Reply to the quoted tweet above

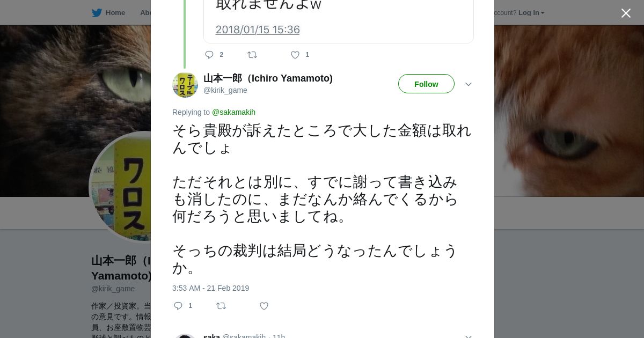click(x=209, y=55)
